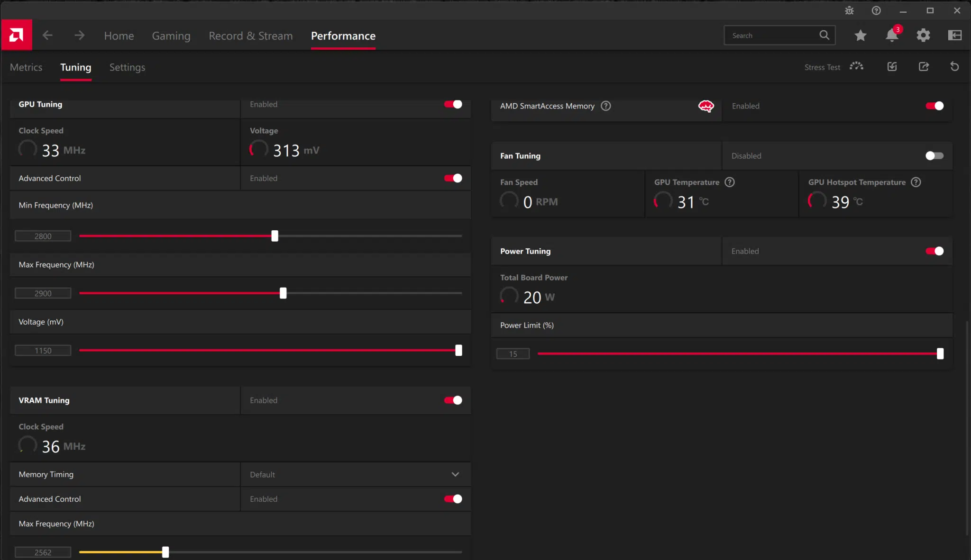Click the Min Frequency 2800 value box
Image resolution: width=971 pixels, height=560 pixels.
[x=43, y=236]
